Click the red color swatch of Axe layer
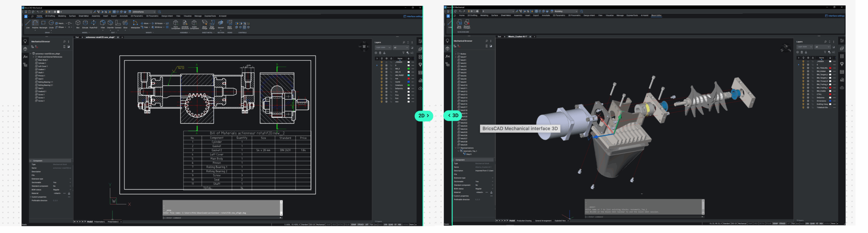868x233 pixels. [408, 79]
